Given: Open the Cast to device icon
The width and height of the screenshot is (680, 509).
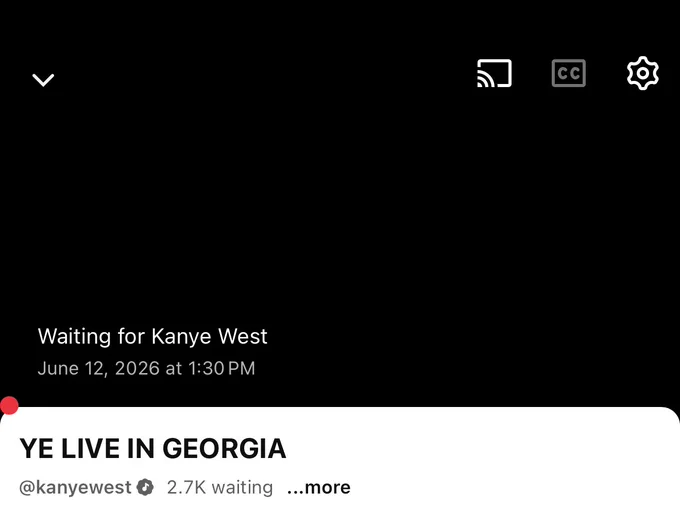Looking at the screenshot, I should (494, 73).
